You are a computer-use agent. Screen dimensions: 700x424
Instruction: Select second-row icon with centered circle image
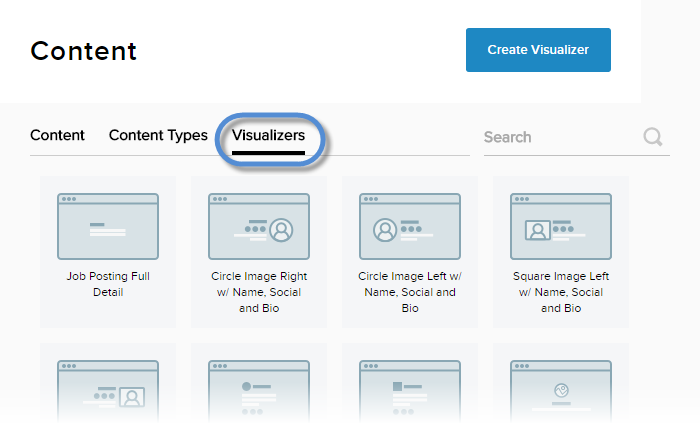coord(561,392)
